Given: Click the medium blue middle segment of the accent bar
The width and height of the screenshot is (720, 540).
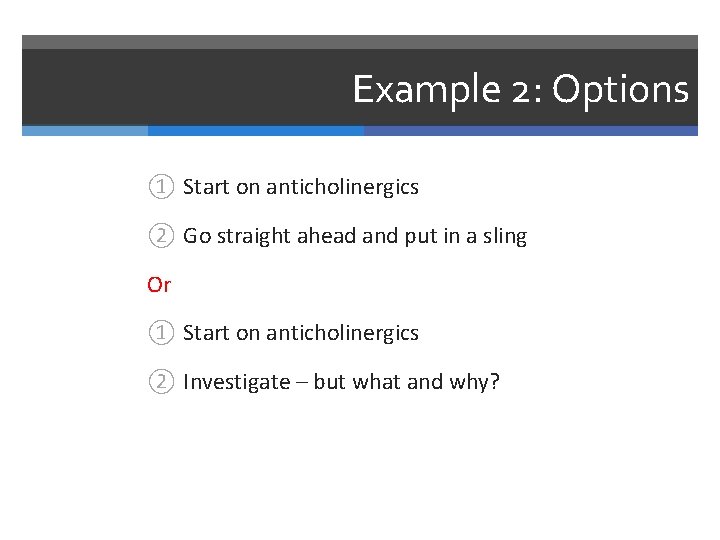Looking at the screenshot, I should click(255, 130).
